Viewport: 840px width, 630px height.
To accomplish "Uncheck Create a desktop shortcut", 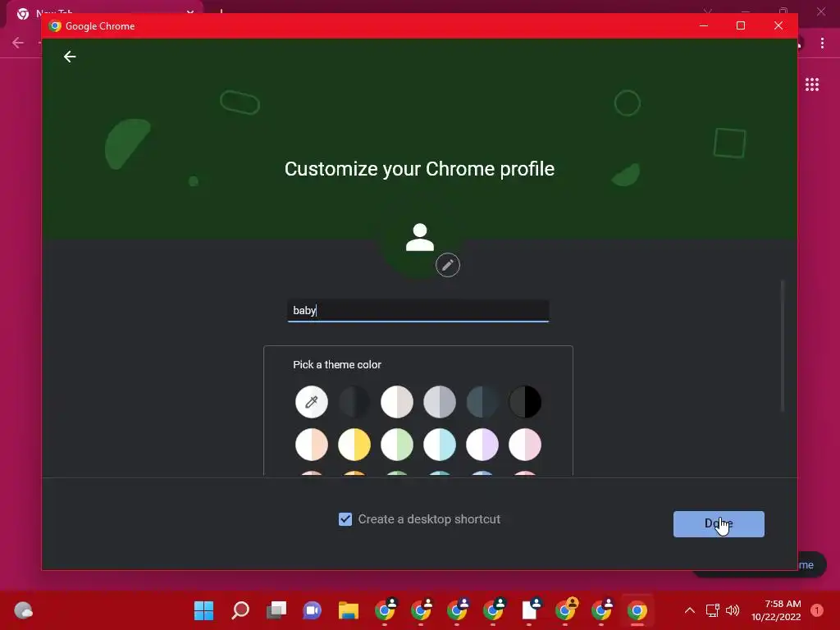I will pos(345,519).
